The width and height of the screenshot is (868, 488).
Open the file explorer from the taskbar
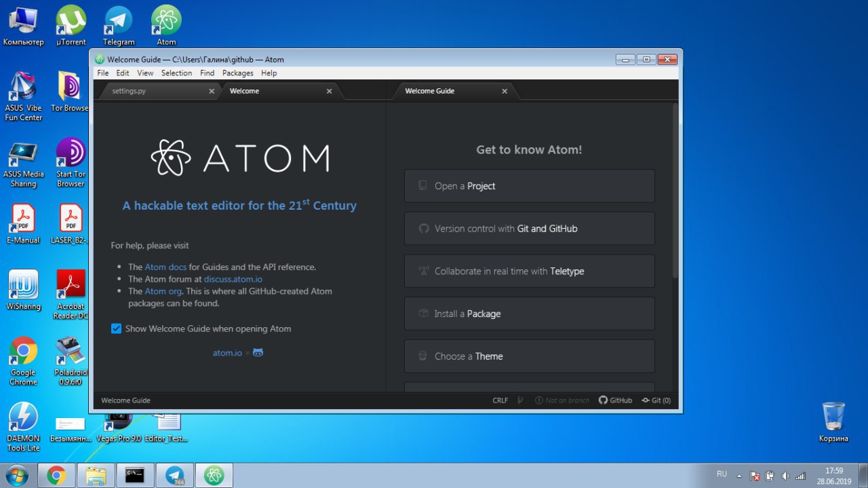coord(96,476)
